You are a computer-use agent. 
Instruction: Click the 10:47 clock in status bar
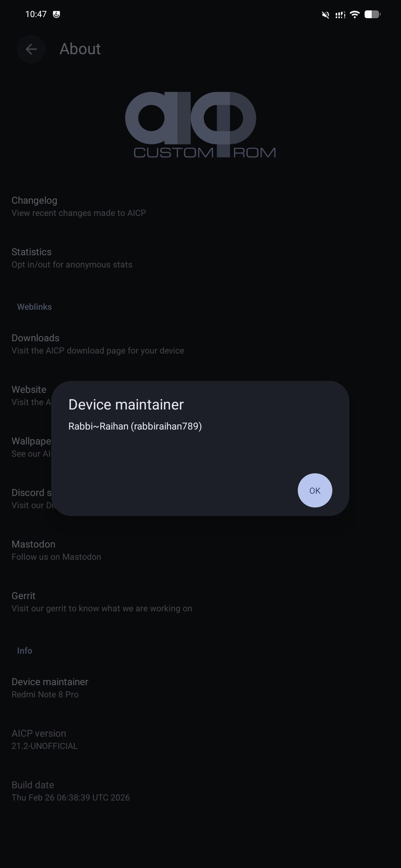(x=36, y=14)
